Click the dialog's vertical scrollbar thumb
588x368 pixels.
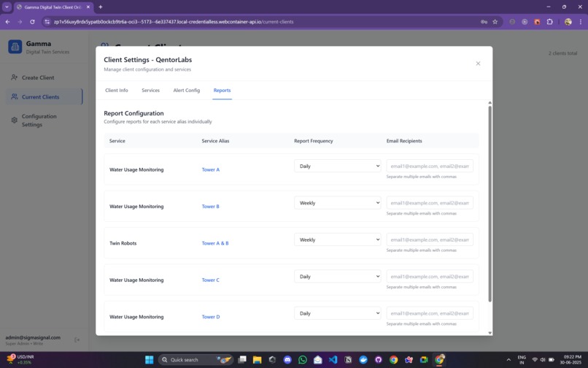(490, 204)
